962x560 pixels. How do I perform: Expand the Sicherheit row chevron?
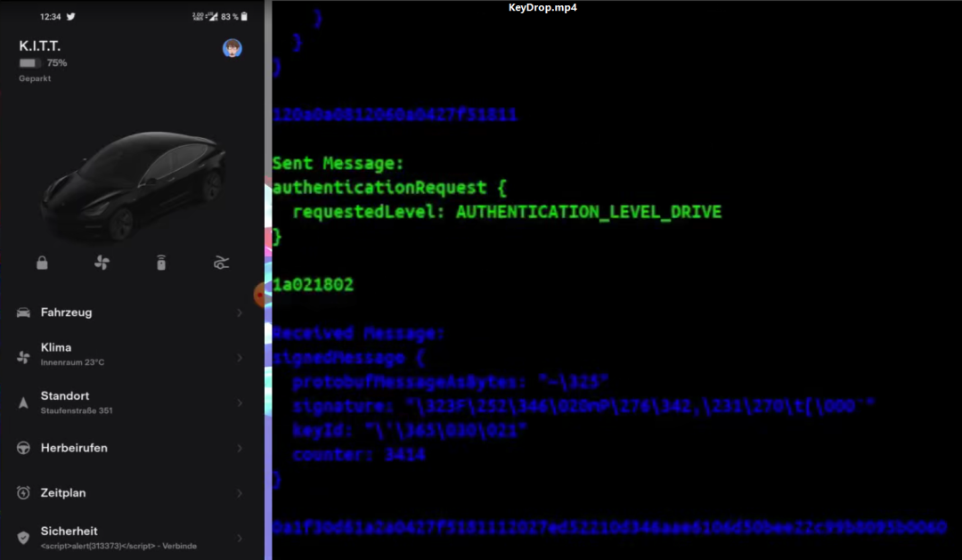coord(240,539)
